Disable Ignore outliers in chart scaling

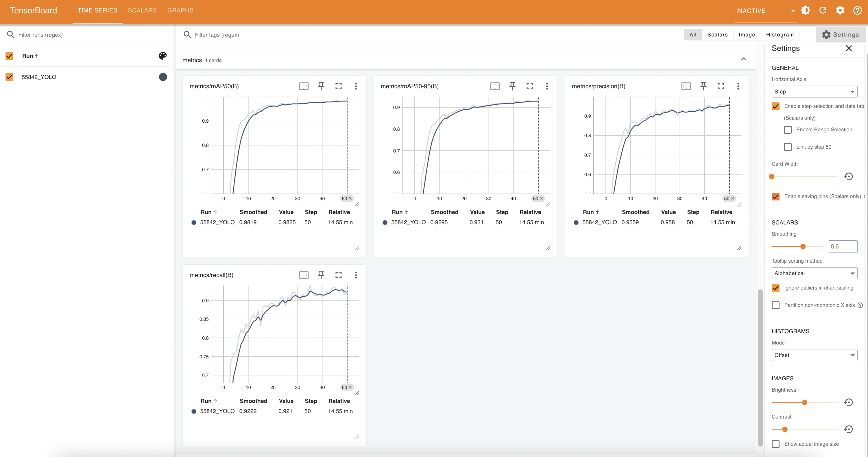point(776,288)
